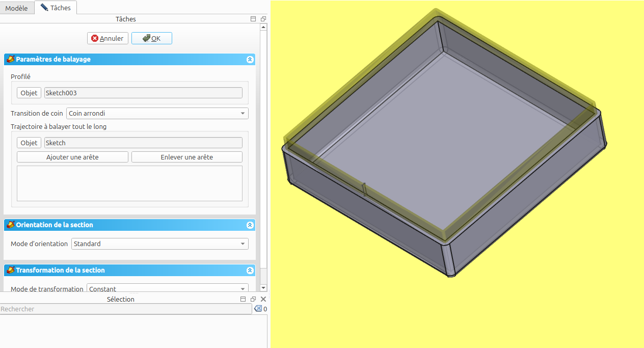Select the Tâches tab

56,8
